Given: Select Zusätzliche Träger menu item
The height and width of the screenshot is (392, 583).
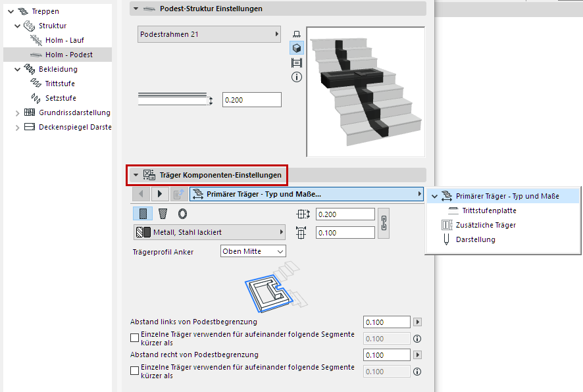Looking at the screenshot, I should [503, 225].
